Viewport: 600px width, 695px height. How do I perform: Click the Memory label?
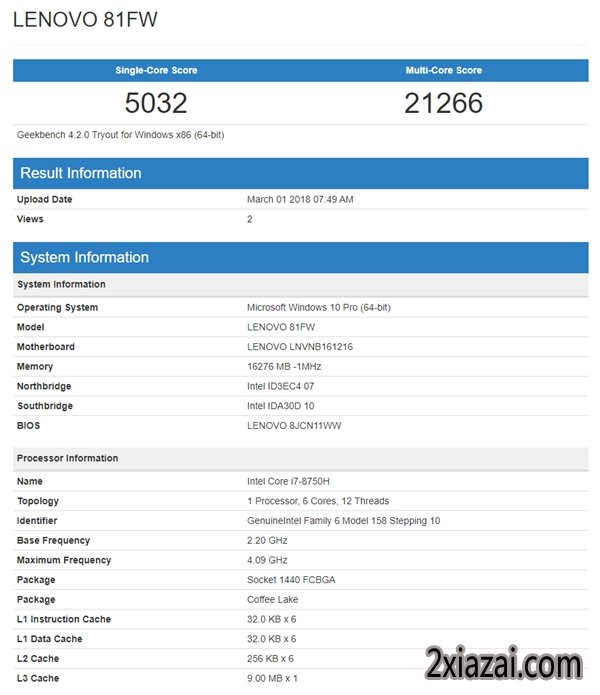(35, 367)
